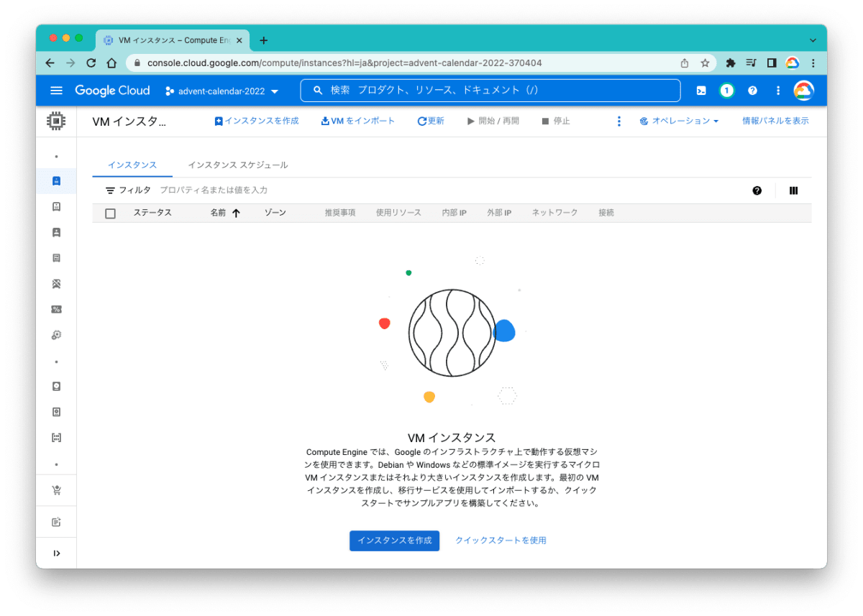The image size is (863, 616).
Task: Click the Chrome address bar URL
Action: [x=344, y=63]
